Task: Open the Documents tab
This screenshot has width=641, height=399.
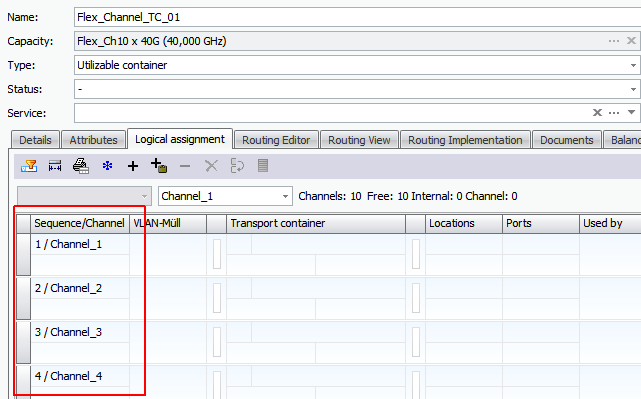Action: pos(567,140)
